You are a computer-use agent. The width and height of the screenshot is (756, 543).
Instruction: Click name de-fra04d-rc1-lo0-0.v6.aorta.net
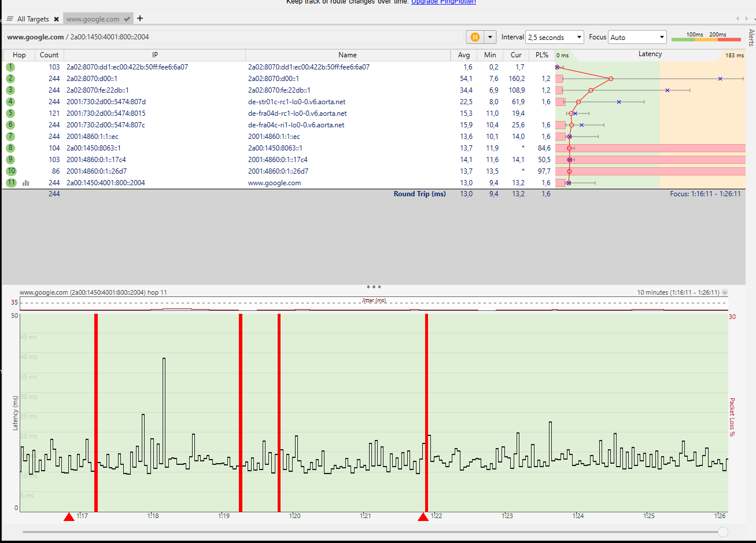(x=297, y=113)
